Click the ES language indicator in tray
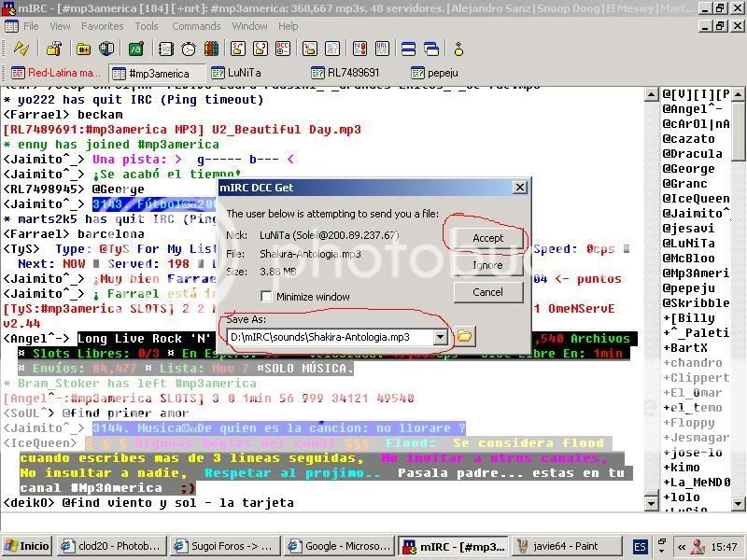Viewport: 747px width, 560px height. (641, 547)
